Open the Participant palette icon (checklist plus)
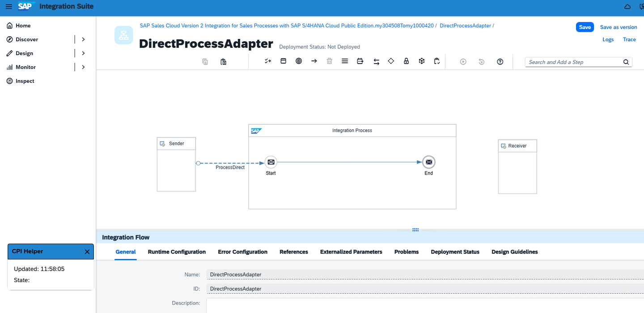The width and height of the screenshot is (644, 313). pos(268,61)
